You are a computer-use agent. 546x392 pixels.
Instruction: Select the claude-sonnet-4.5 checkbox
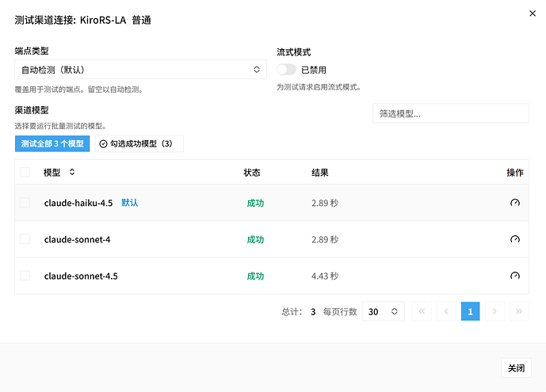pyautogui.click(x=25, y=276)
